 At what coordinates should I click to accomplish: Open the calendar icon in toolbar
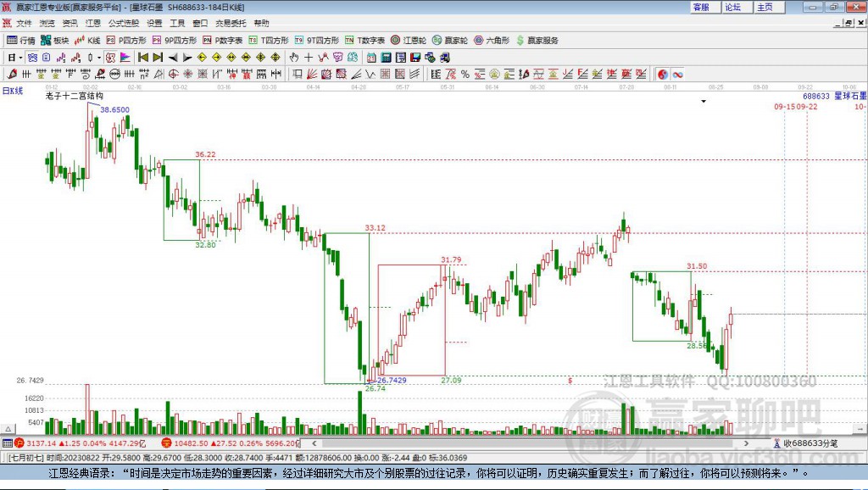(371, 57)
